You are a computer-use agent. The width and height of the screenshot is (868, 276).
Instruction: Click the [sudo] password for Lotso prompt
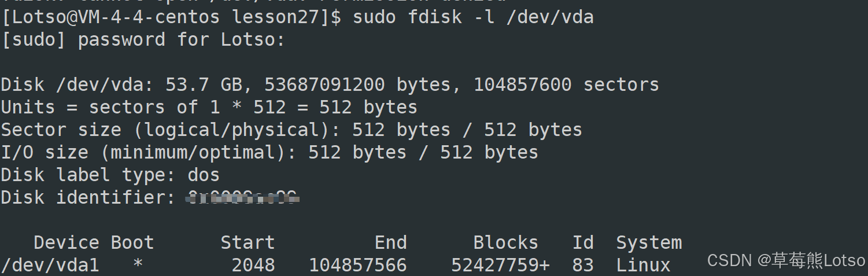143,40
